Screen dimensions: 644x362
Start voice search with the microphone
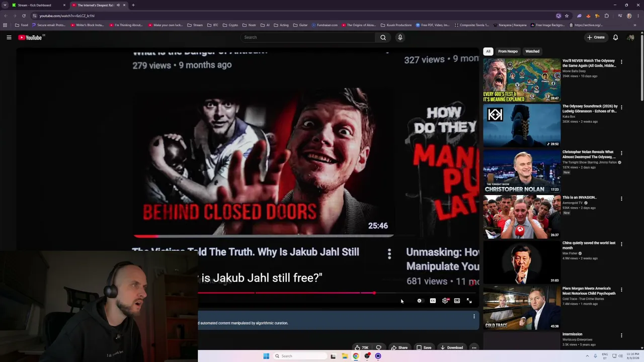(400, 37)
